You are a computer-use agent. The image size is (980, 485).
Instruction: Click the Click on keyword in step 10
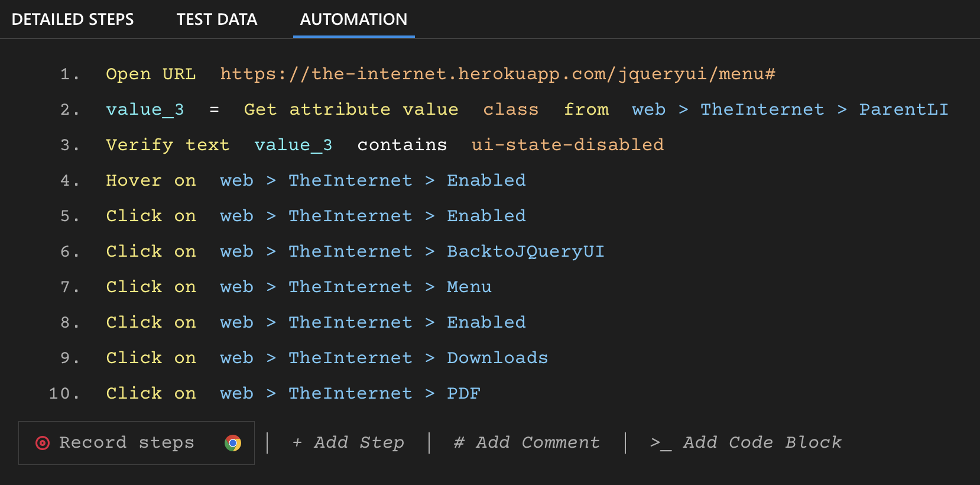(151, 393)
